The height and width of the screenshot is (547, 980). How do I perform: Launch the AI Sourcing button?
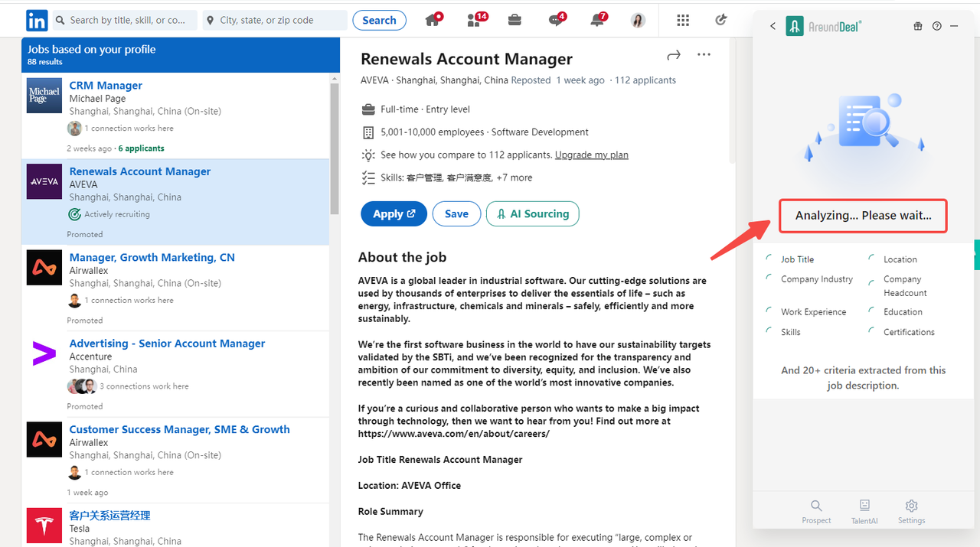(x=532, y=214)
